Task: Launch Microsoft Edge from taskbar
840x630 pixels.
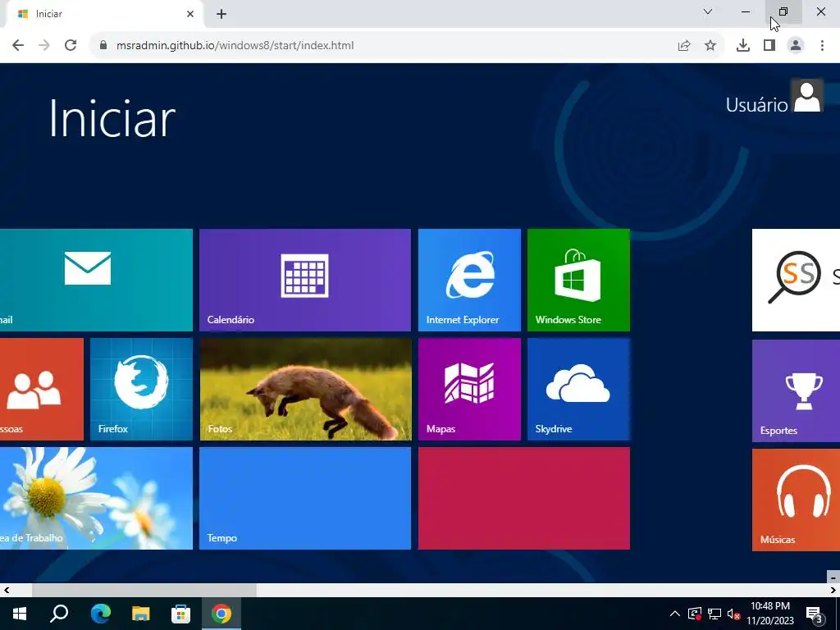Action: [x=100, y=614]
